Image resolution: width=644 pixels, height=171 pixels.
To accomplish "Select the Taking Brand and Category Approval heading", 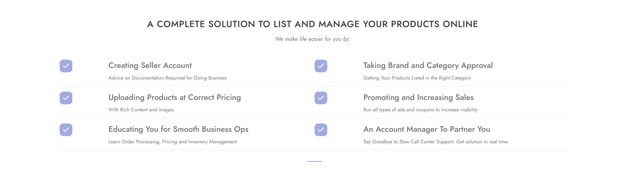I will (x=428, y=65).
